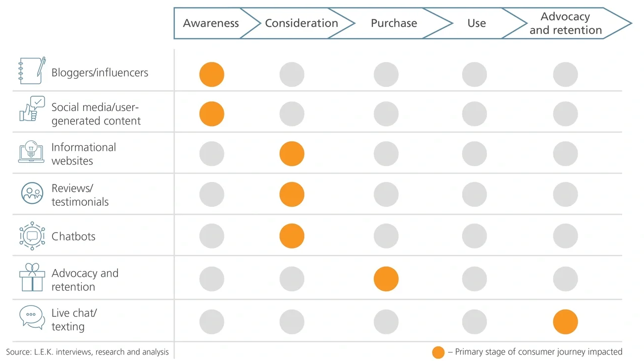Click the informational websites laptop icon
Screen dimensions: 644x361
pos(31,152)
